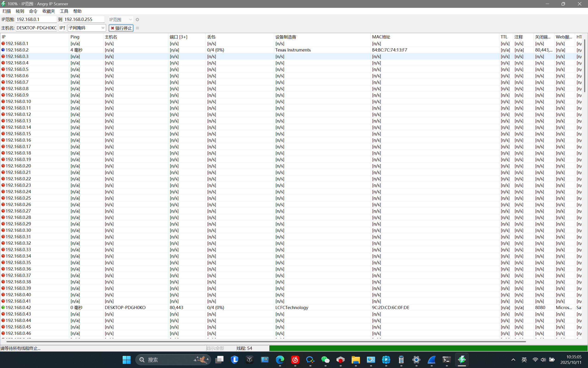Screen dimensions: 588x368
Task: Select the MAC address 9C:2D:CD:6C:0F:DE
Action: 391,308
